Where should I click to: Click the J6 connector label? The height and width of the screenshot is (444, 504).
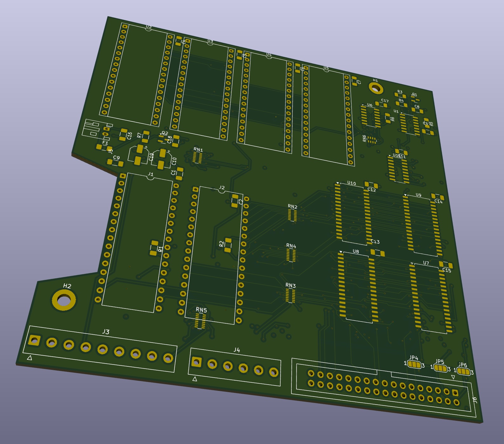point(475,400)
